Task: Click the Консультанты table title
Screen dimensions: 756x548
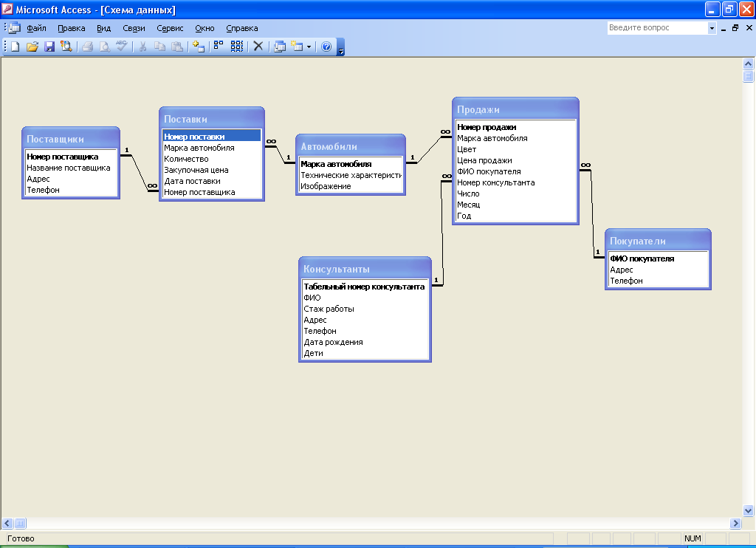Action: point(365,269)
